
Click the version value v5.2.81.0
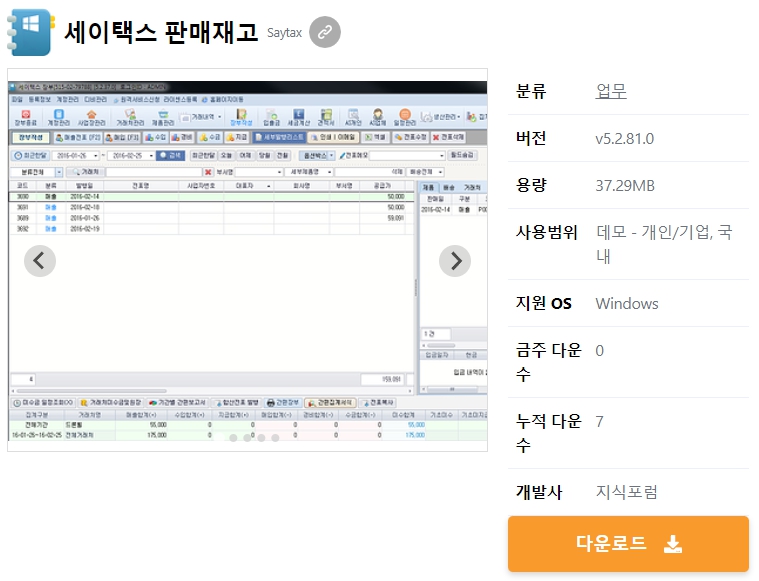click(624, 138)
